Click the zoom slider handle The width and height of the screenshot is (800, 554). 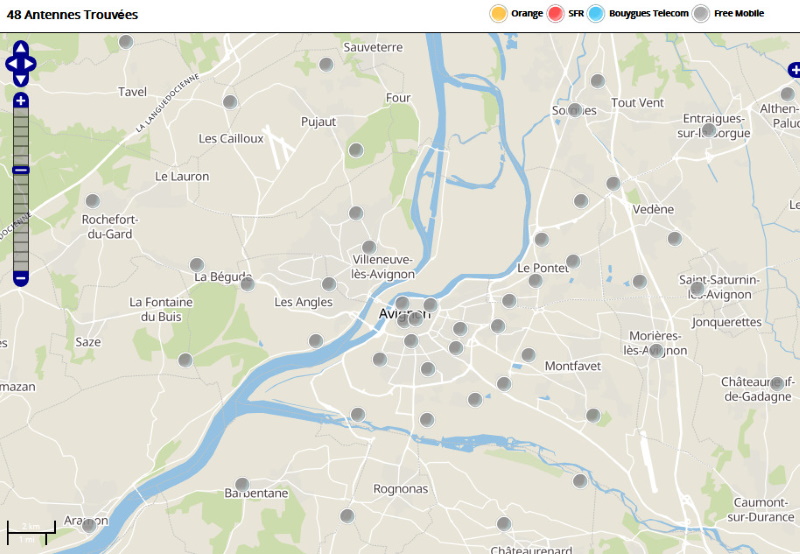(x=21, y=170)
